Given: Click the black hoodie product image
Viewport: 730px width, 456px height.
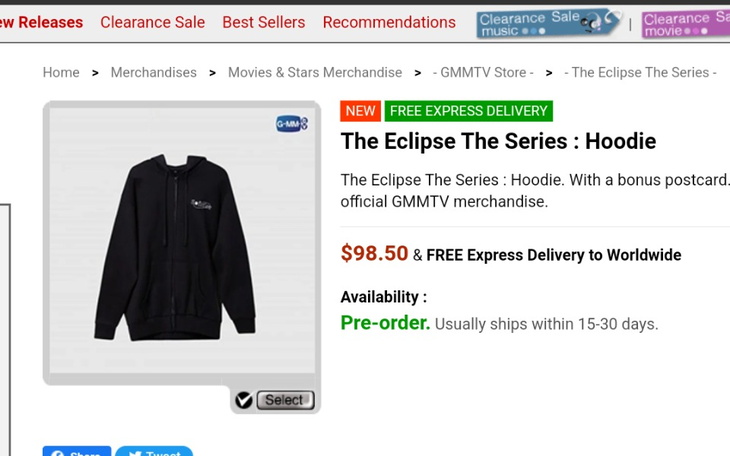Looking at the screenshot, I should [x=175, y=245].
